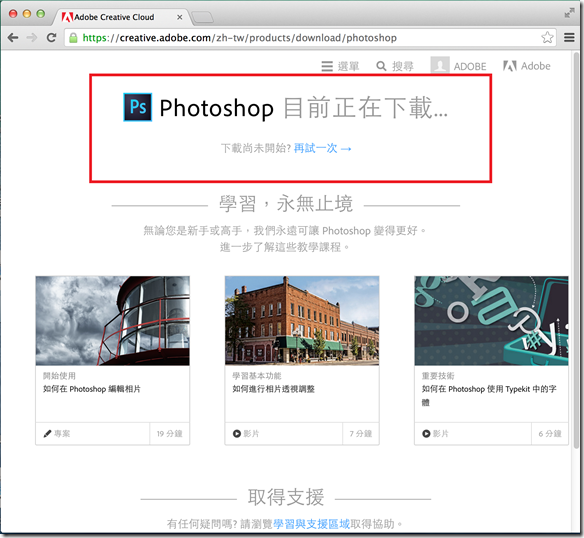Open the Chrome hamburger menu
The height and width of the screenshot is (538, 584).
click(x=569, y=37)
